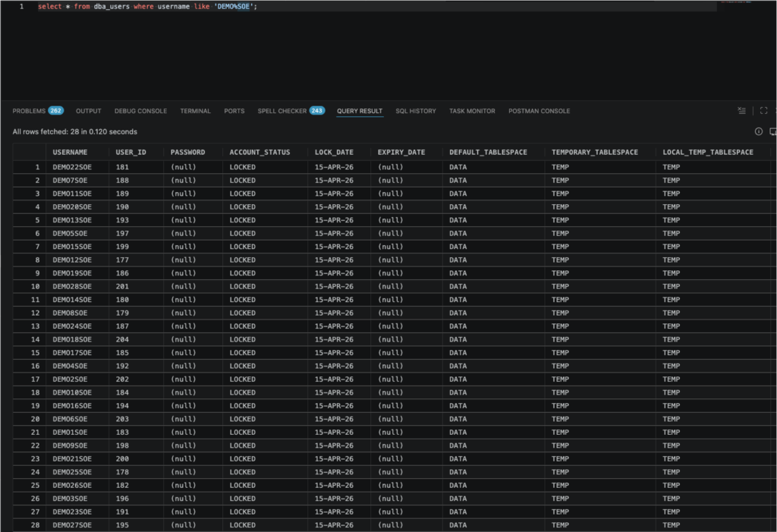Select the DEMO27SOE username cell
The width and height of the screenshot is (777, 532).
click(77, 525)
